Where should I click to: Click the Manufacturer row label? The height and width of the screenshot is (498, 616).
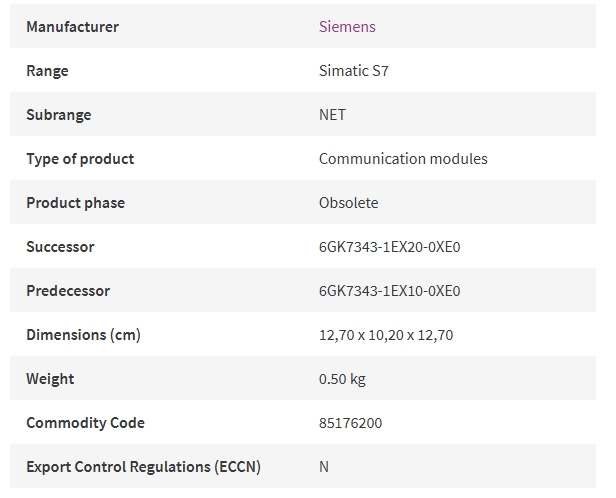72,27
